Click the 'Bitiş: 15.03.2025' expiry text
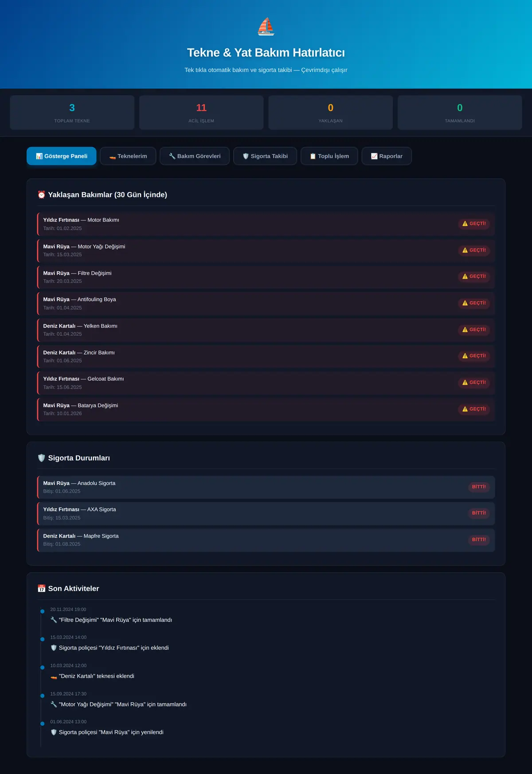Image resolution: width=532 pixels, height=774 pixels. click(x=62, y=518)
